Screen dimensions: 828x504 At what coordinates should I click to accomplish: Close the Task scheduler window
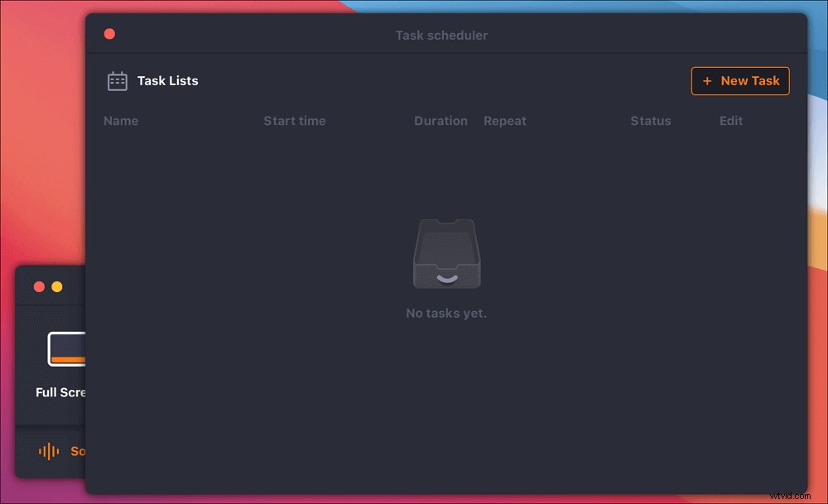click(x=110, y=34)
